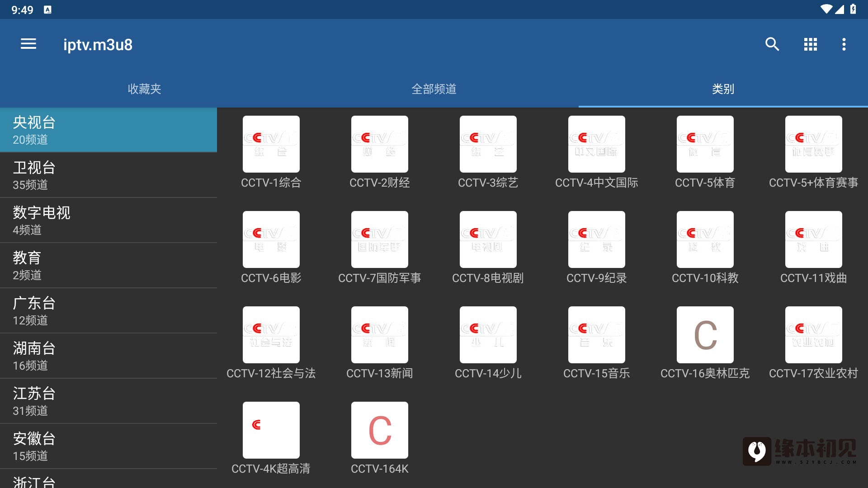
Task: Tap the search magnifier icon
Action: click(x=772, y=44)
